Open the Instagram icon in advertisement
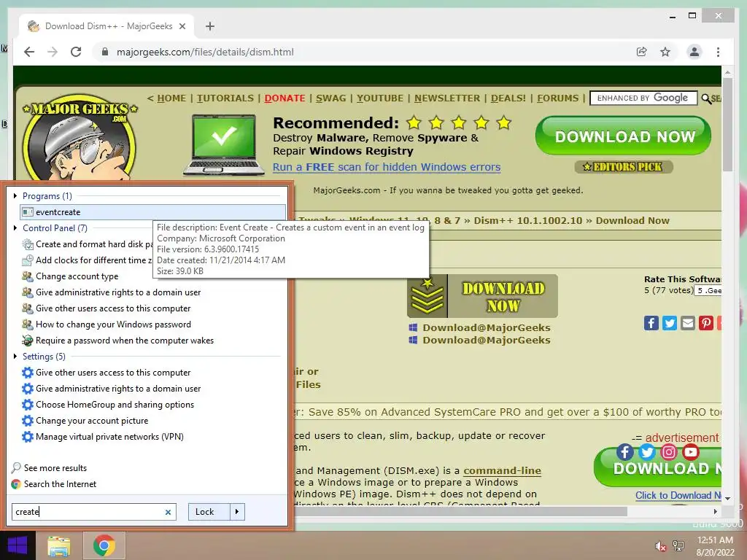 pos(668,451)
